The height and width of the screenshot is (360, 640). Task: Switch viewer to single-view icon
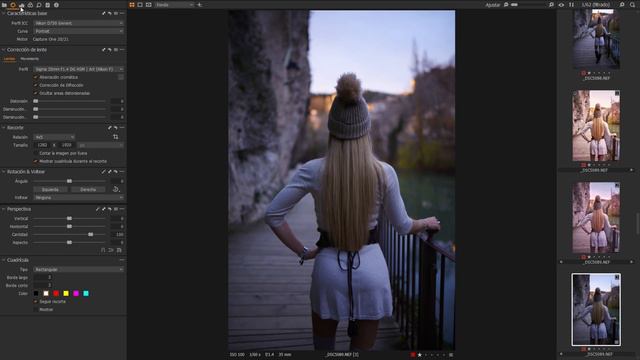140,5
